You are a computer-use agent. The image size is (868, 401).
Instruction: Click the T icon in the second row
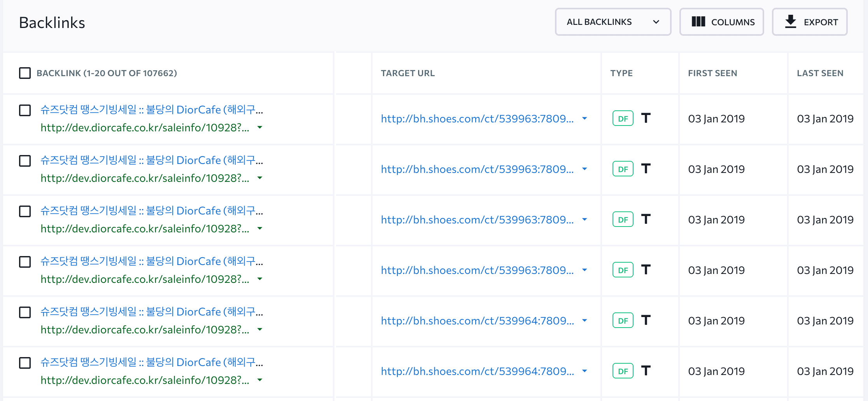(x=646, y=169)
